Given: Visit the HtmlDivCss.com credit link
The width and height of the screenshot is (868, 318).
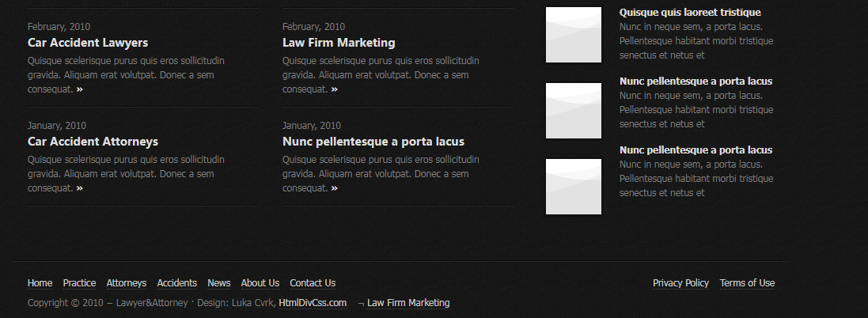Looking at the screenshot, I should pyautogui.click(x=313, y=303).
